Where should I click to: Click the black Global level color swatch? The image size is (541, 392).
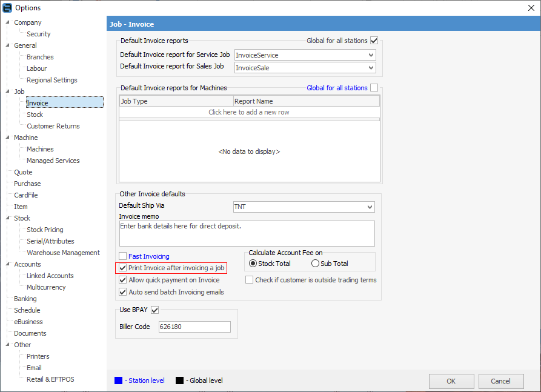(x=179, y=380)
